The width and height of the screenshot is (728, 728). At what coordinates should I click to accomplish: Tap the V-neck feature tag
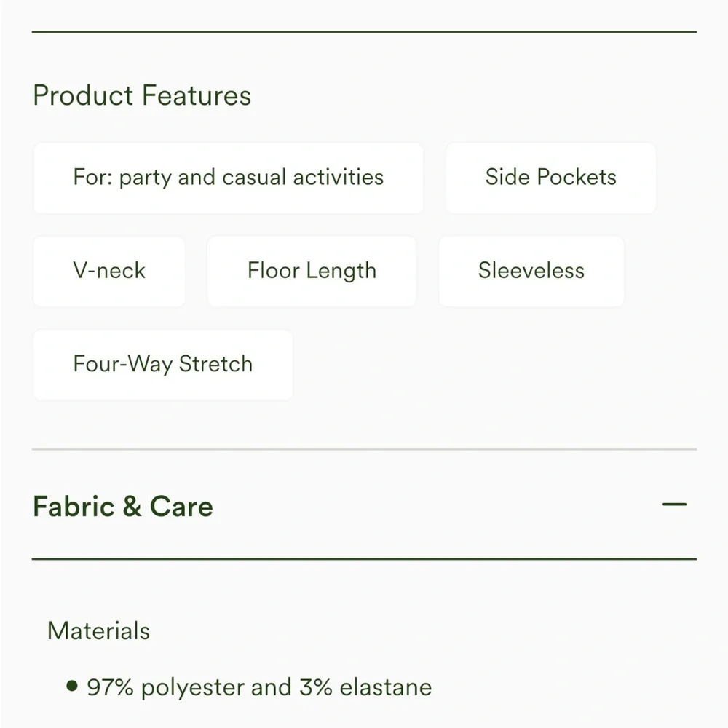point(109,271)
